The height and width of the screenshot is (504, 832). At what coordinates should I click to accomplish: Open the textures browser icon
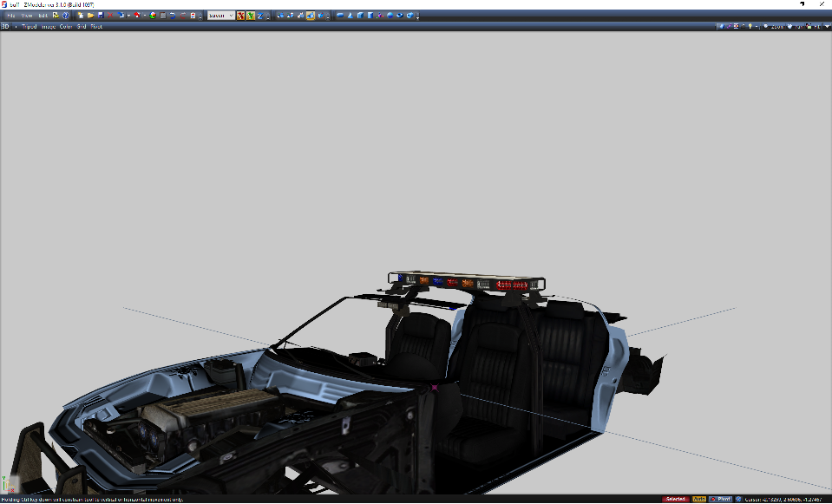pos(163,16)
